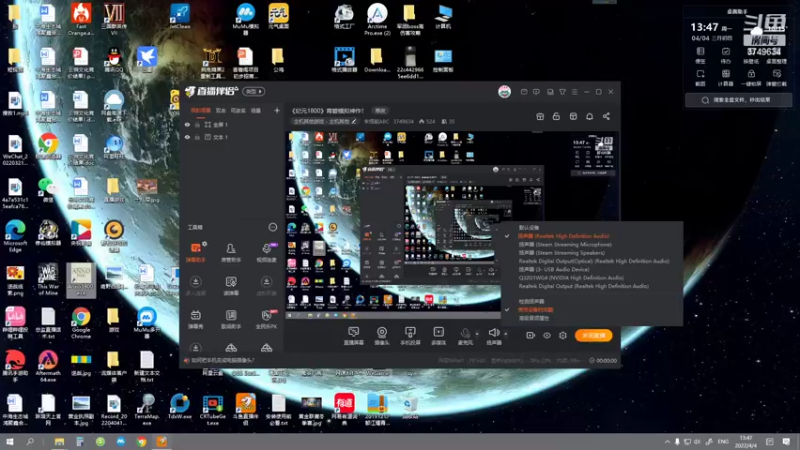Image resolution: width=800 pixels, height=450 pixels.
Task: Toggle the lock on the 文本 1 layer
Action: 197,137
